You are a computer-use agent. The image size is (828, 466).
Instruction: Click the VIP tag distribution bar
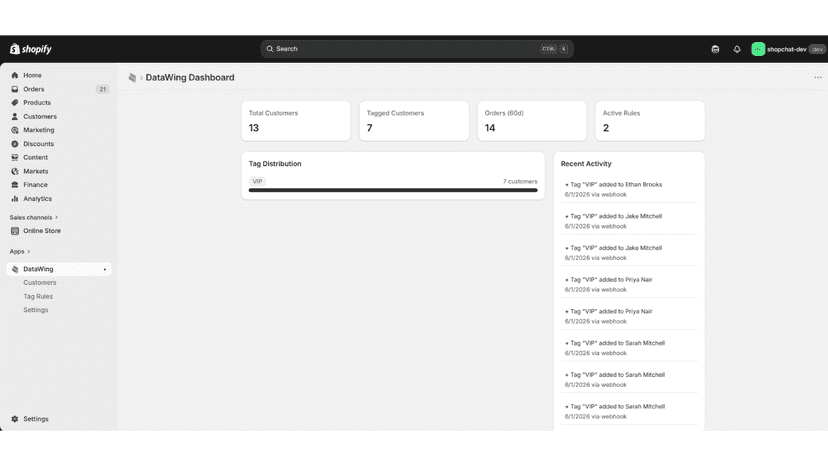tap(393, 190)
